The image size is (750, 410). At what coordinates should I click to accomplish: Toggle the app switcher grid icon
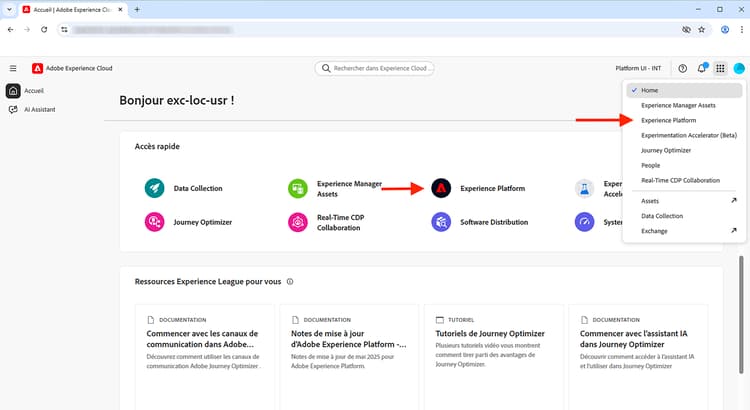(720, 68)
